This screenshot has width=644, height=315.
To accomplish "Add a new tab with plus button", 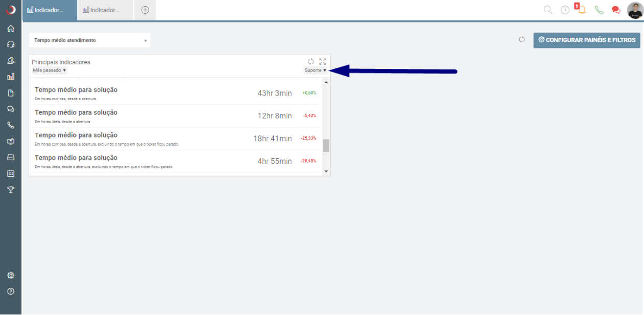I will tap(145, 10).
